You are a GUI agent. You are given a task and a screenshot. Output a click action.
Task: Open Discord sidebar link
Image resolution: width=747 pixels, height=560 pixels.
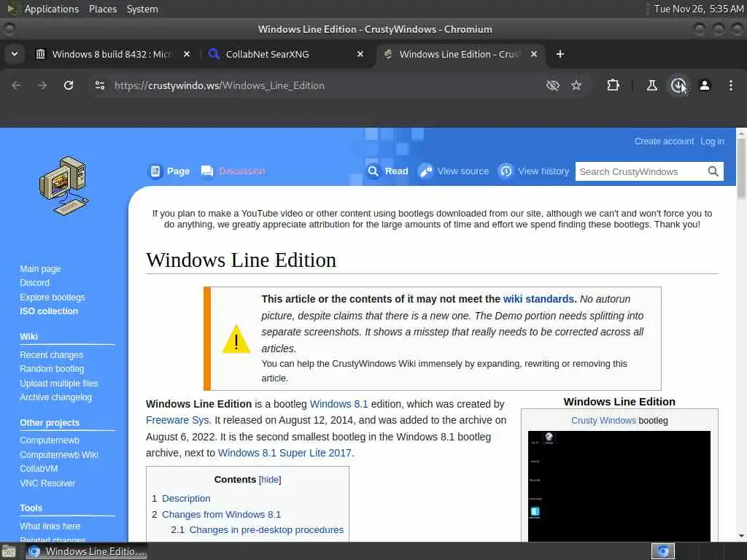click(x=34, y=282)
